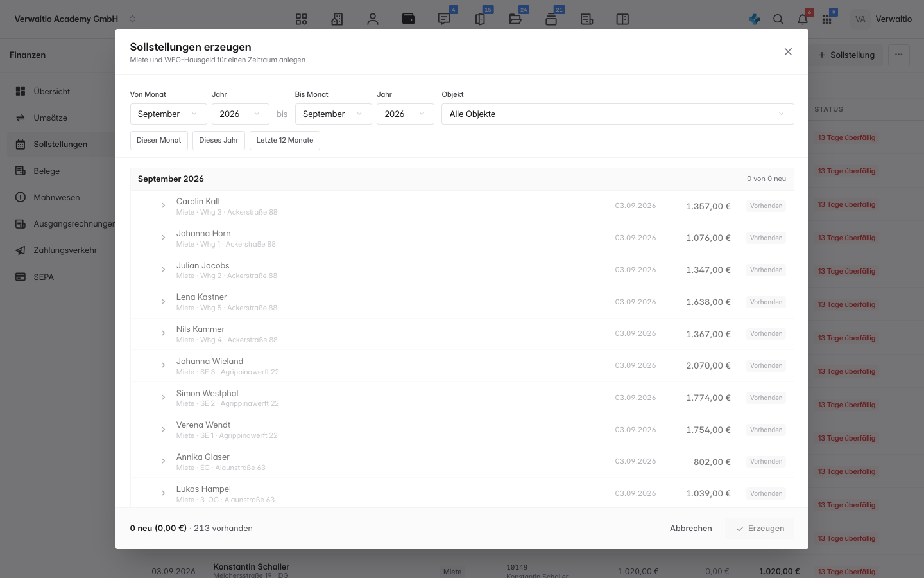Screen dimensions: 924x578
Task: Expand the Lena Kastner row
Action: click(x=163, y=301)
